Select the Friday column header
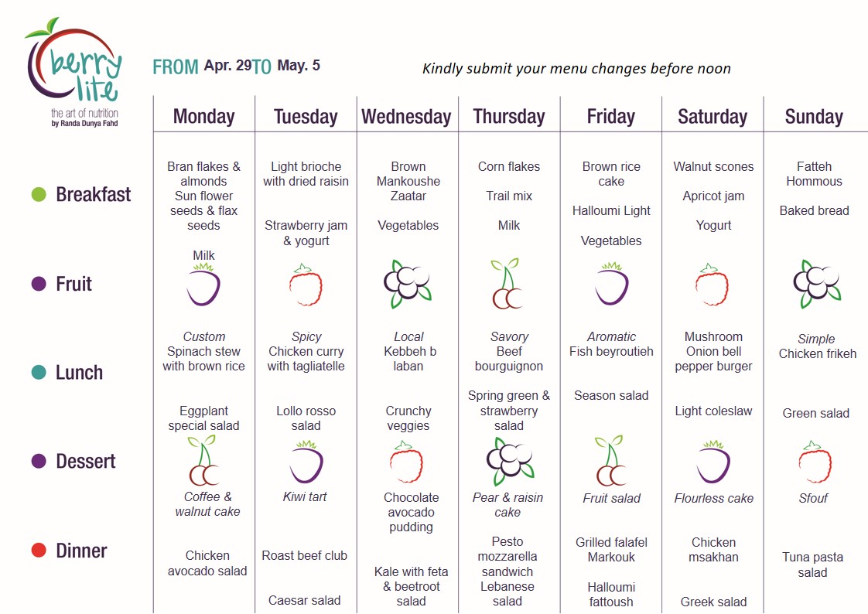Image resolution: width=868 pixels, height=614 pixels. coord(610,117)
